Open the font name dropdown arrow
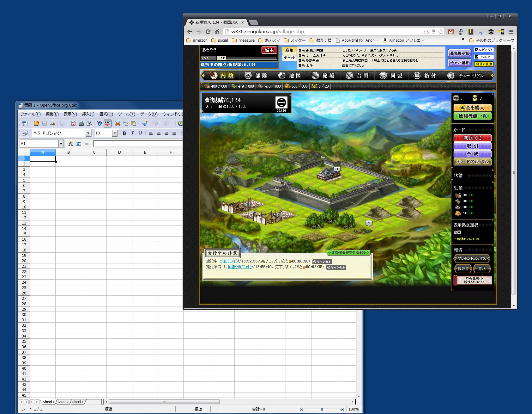Image resolution: width=532 pixels, height=414 pixels. pyautogui.click(x=88, y=133)
